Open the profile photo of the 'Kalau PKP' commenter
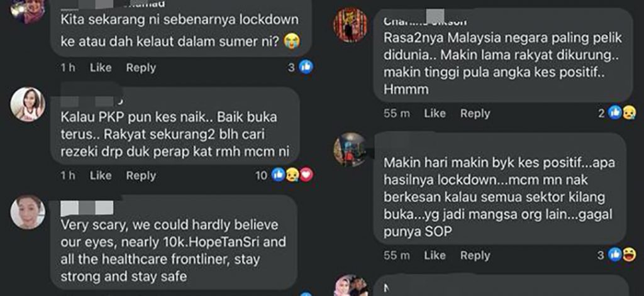Image resolution: width=644 pixels, height=296 pixels. pos(28,104)
